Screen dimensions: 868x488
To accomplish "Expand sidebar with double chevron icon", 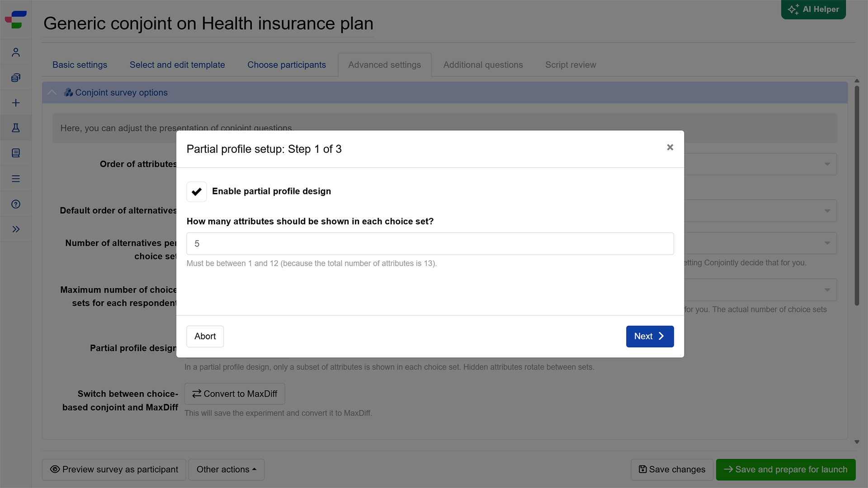I will click(16, 230).
